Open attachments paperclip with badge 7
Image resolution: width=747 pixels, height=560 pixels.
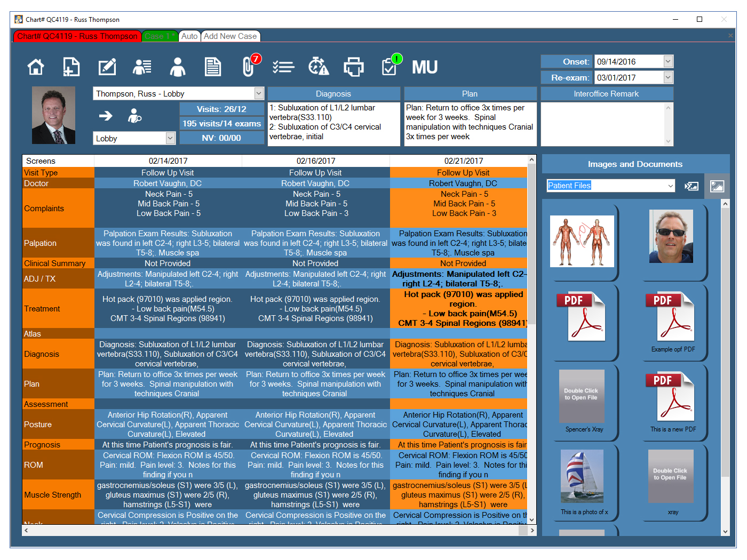pyautogui.click(x=250, y=66)
